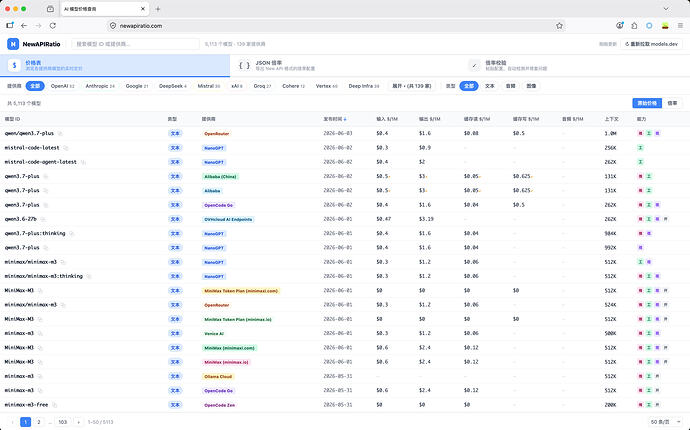Viewport: 690px width, 430px height.
Task: Click the Venice AI provider tag
Action: pos(214,334)
